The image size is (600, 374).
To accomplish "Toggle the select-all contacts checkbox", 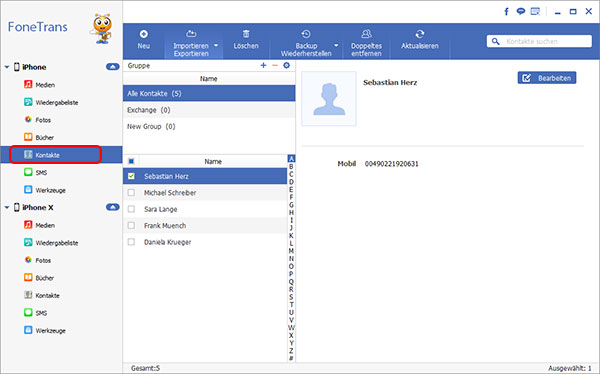I will tap(131, 162).
